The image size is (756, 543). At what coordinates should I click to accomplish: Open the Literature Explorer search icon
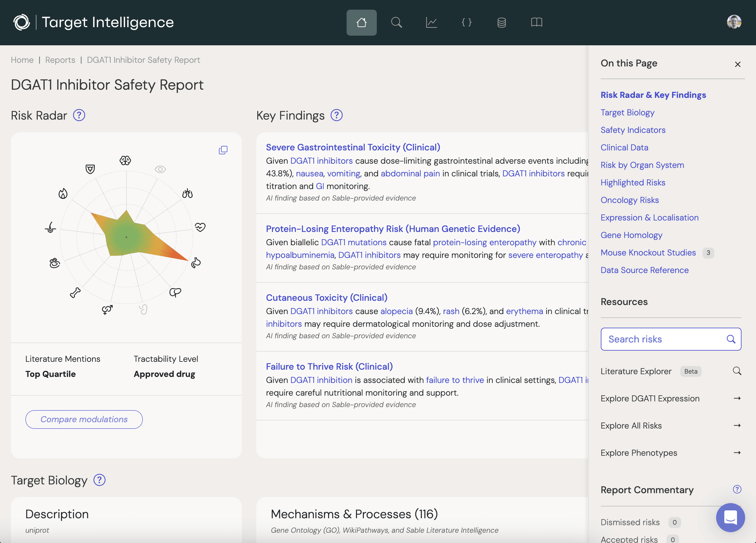coord(737,371)
